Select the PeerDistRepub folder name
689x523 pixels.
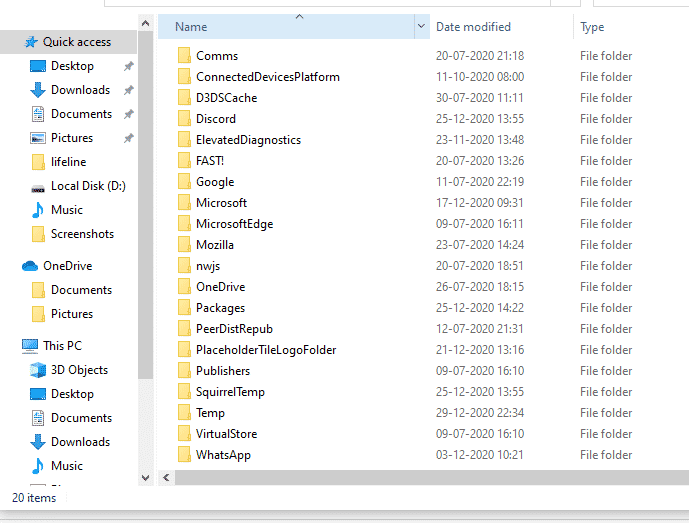click(234, 329)
